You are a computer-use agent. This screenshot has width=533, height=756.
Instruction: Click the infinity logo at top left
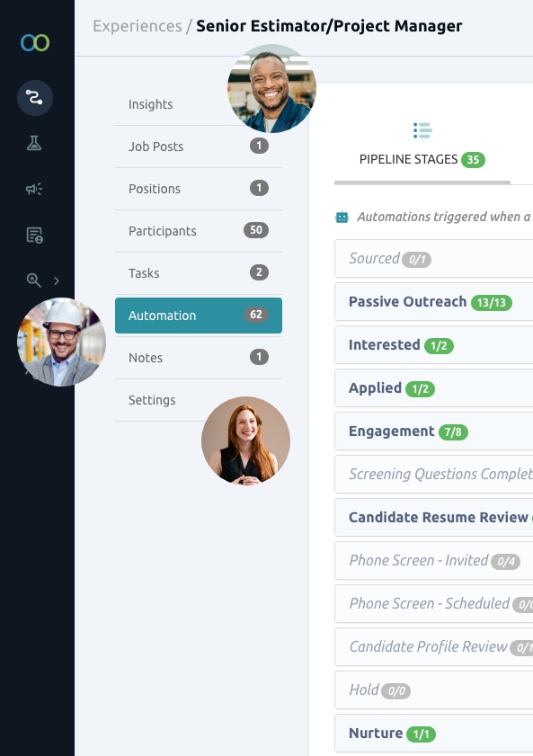point(35,42)
